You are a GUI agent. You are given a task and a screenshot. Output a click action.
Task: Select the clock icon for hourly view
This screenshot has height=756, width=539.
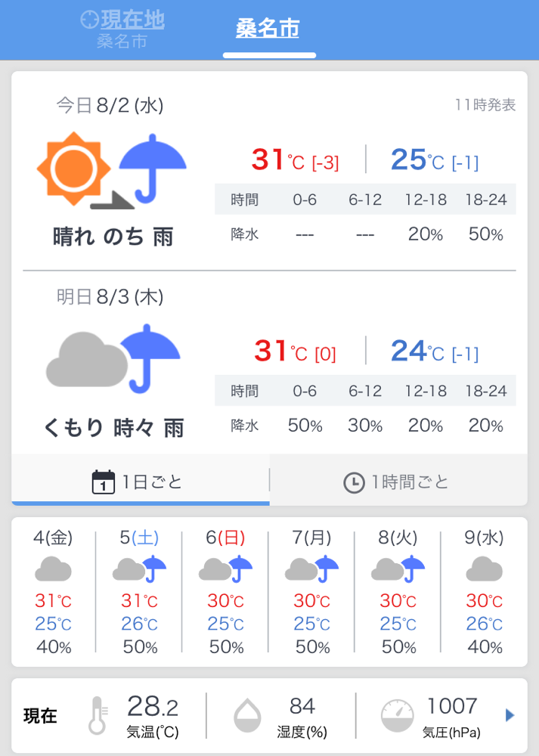(x=354, y=482)
